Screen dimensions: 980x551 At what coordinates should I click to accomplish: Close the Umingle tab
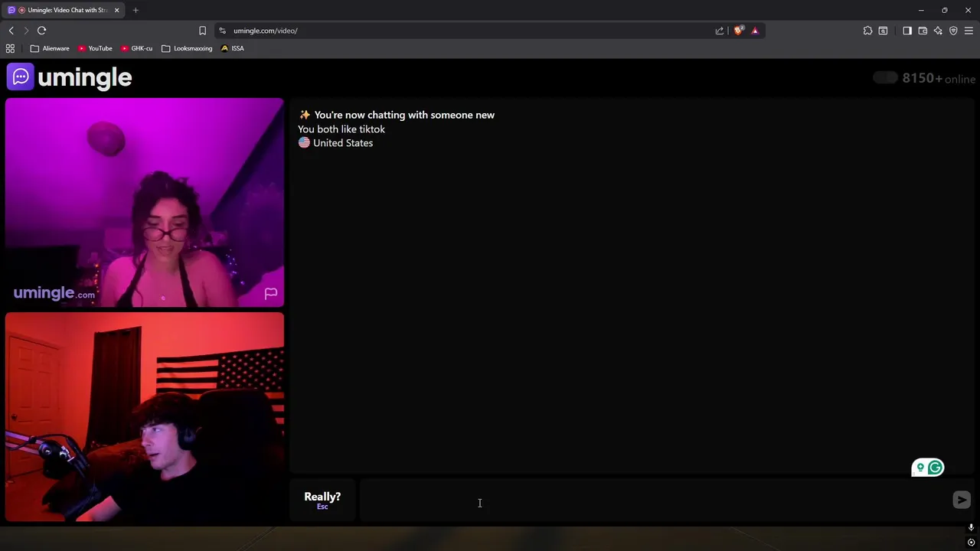point(116,10)
